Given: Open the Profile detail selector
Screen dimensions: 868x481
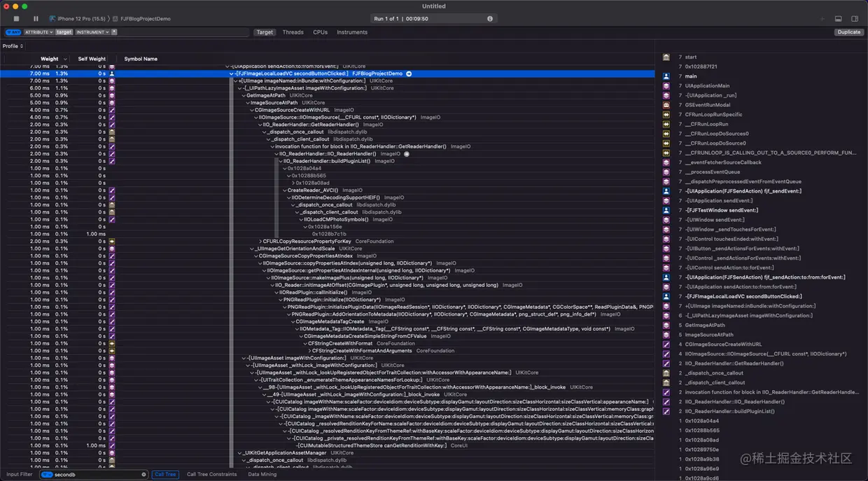Looking at the screenshot, I should [13, 46].
